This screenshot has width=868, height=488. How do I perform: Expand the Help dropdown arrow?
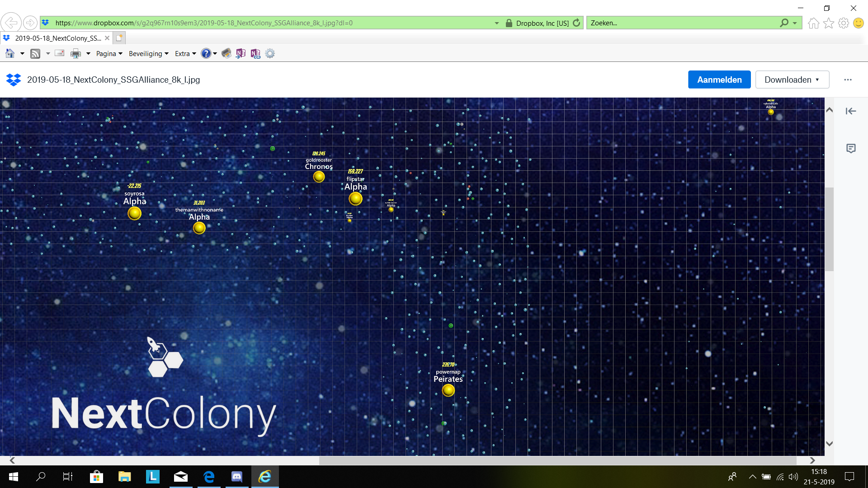215,54
